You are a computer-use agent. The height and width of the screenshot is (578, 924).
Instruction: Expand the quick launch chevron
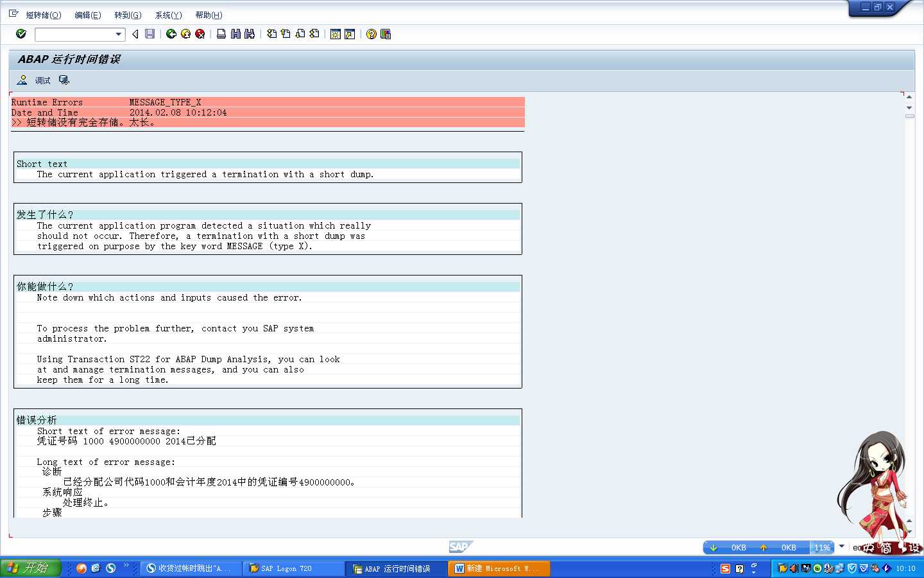point(126,566)
